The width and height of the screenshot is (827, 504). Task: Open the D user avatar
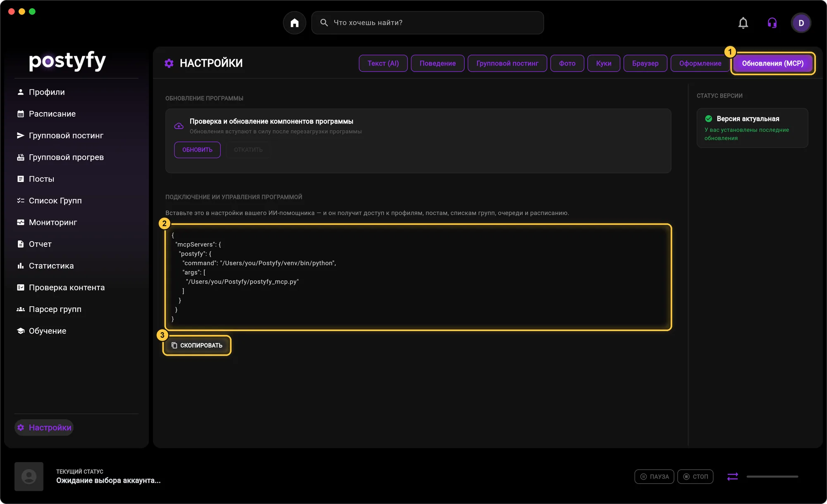(801, 23)
